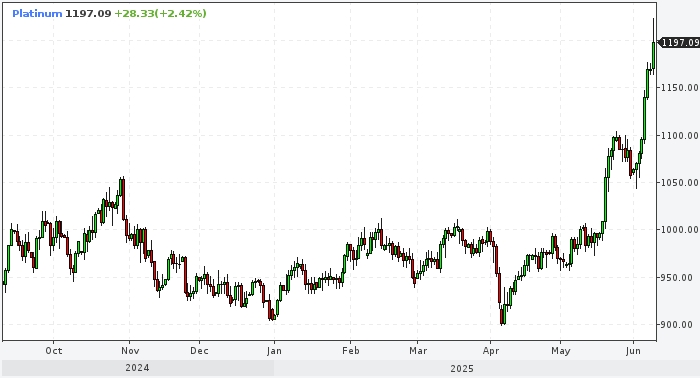Click the Apr label on time axis
Image resolution: width=700 pixels, height=378 pixels.
click(491, 351)
